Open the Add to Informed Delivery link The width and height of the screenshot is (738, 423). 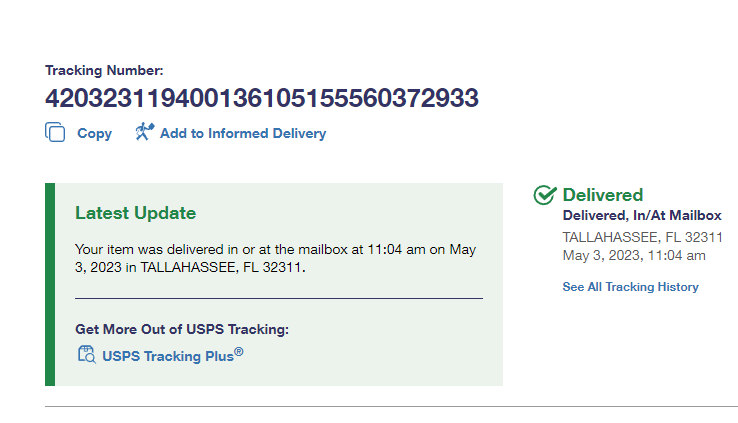pos(242,133)
